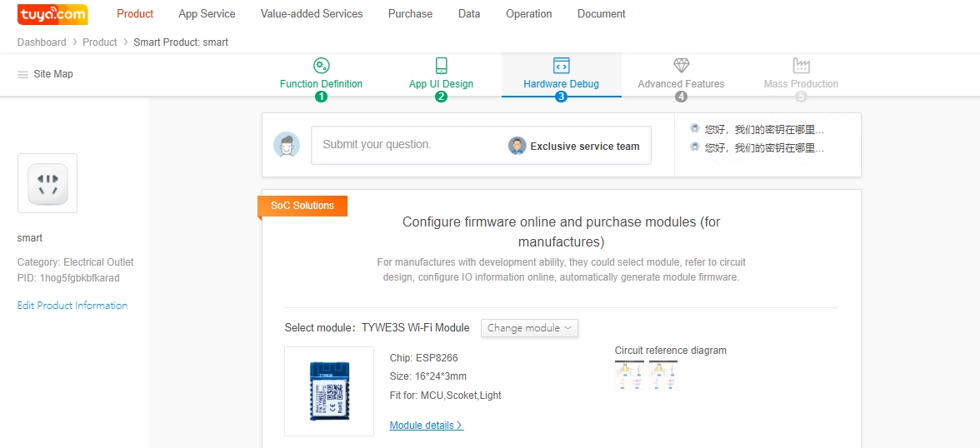Open the Product menu
Viewport: 980px width, 448px height.
[135, 14]
